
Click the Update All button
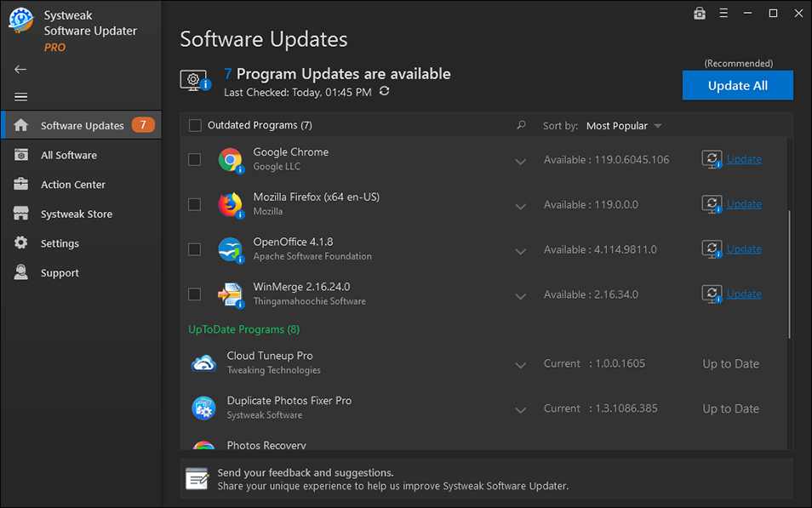coord(737,85)
